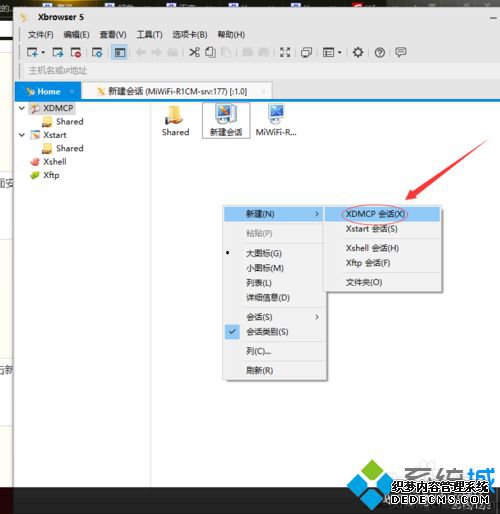Open the new session dropdown arrow

[x=43, y=52]
